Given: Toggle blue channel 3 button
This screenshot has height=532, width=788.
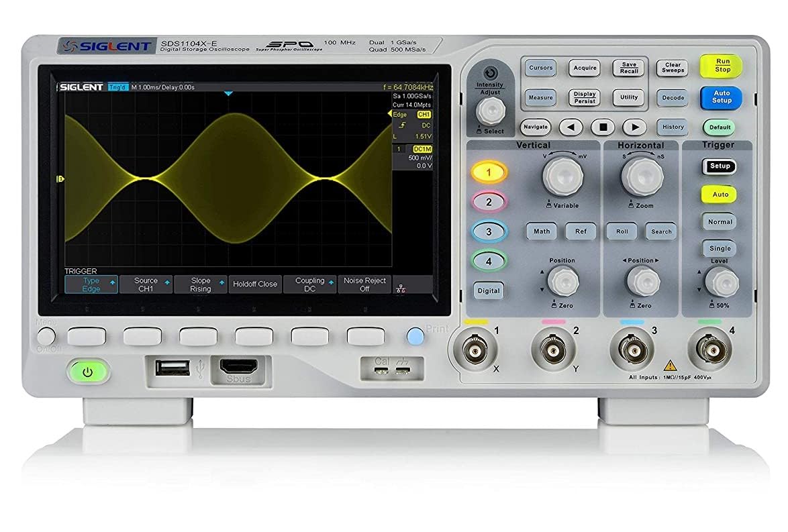Looking at the screenshot, I should point(489,231).
